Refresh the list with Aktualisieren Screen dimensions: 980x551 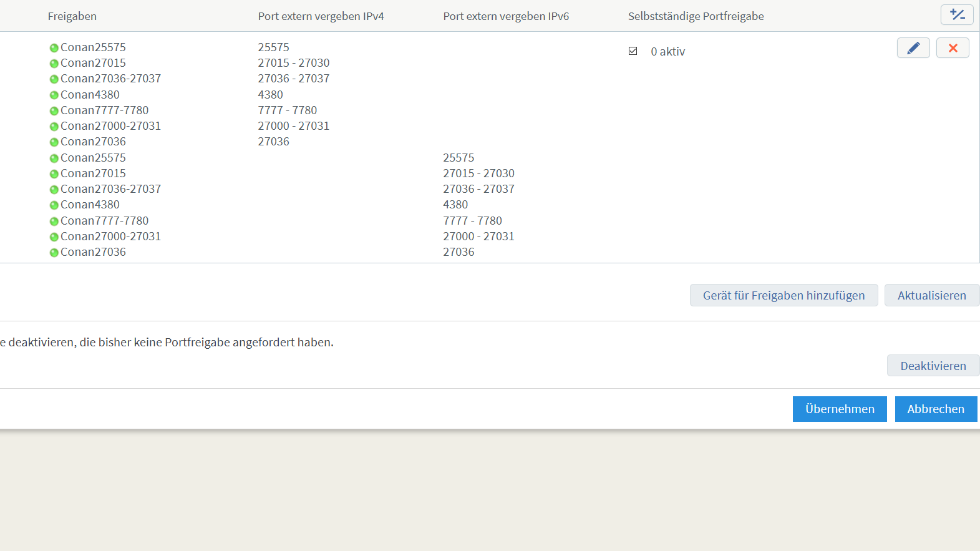[931, 295]
